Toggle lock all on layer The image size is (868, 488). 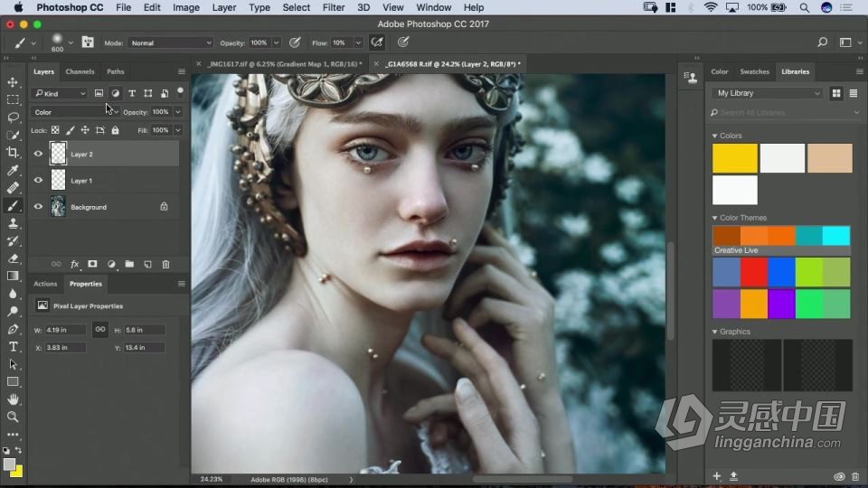click(115, 130)
